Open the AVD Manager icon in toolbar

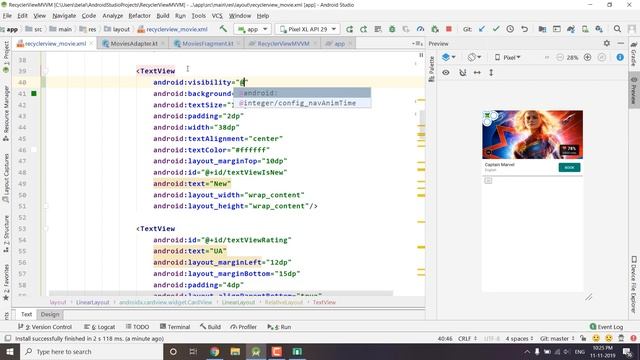pyautogui.click(x=585, y=29)
